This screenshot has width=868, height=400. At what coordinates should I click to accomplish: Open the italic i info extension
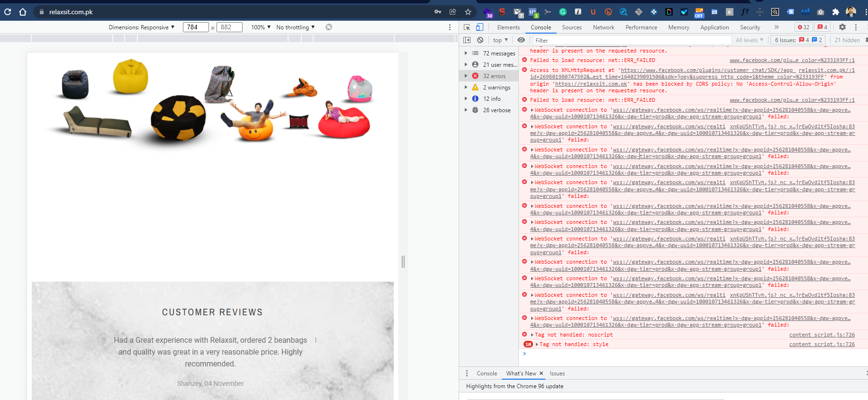click(x=578, y=12)
